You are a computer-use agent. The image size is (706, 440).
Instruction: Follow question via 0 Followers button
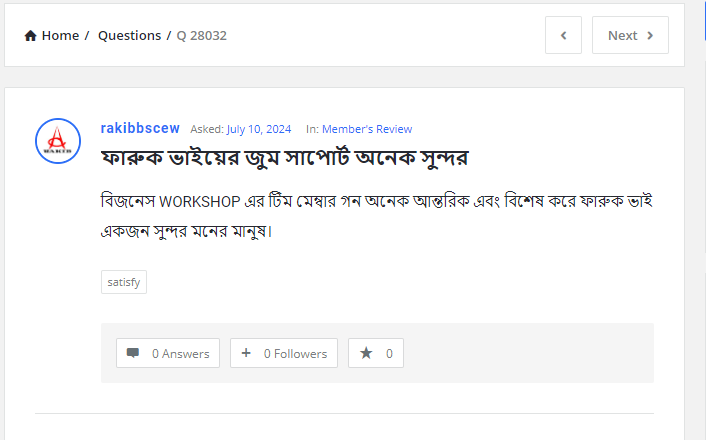(284, 353)
